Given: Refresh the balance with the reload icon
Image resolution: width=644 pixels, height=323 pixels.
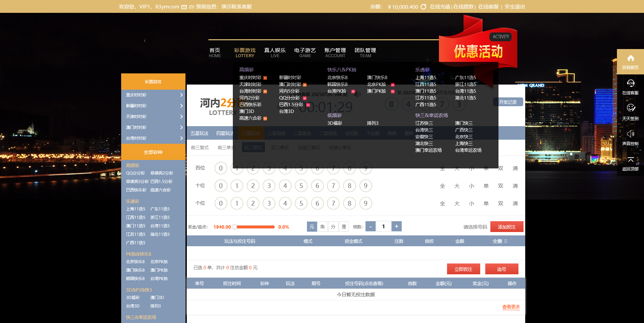Looking at the screenshot, I should click(423, 7).
